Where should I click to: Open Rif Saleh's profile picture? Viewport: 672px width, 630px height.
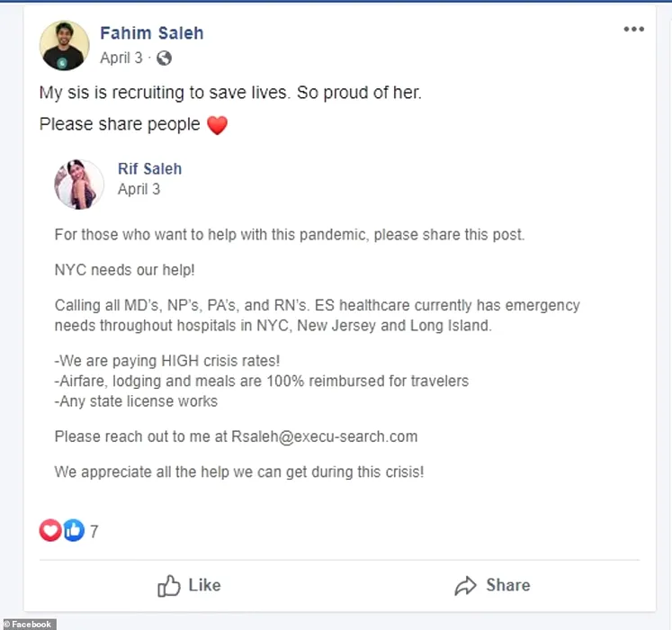point(78,184)
